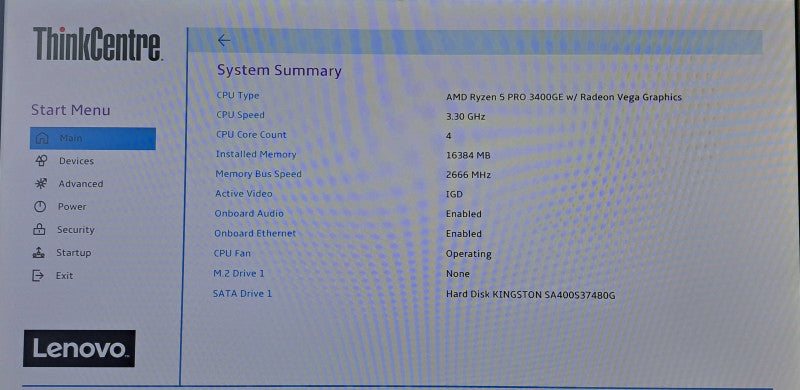Click the CPU Core Count label
This screenshot has height=390, width=800.
[x=251, y=135]
